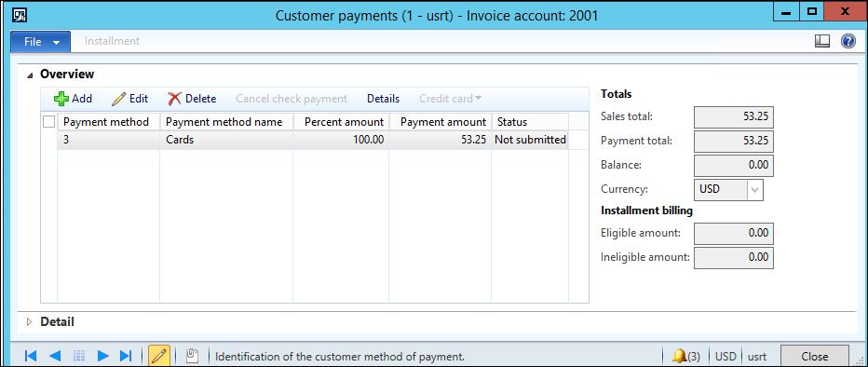Viewport: 868px width, 367px height.
Task: Open the Installment tab
Action: click(112, 41)
